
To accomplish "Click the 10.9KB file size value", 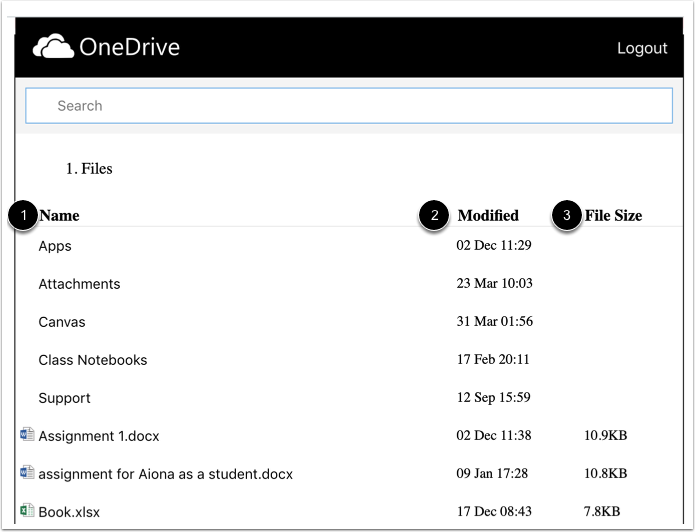I will click(x=605, y=435).
